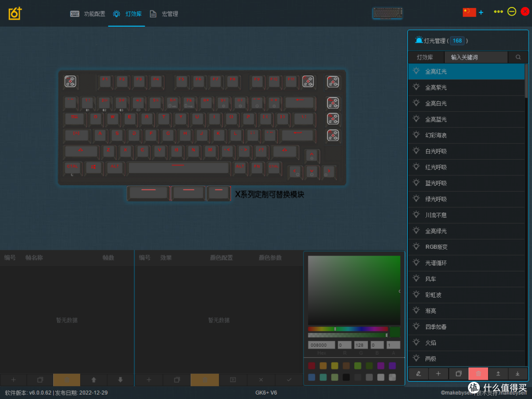Select the 川流不息 light effect

pyautogui.click(x=466, y=215)
